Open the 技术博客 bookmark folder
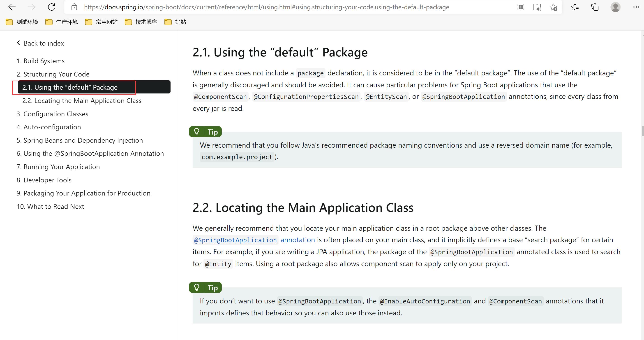Screen dimensions: 644x340 (x=141, y=22)
